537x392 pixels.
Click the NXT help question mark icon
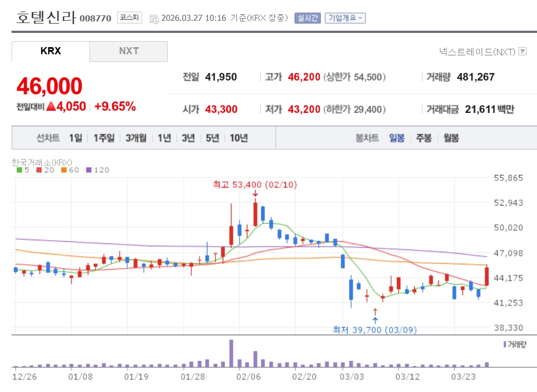[522, 52]
